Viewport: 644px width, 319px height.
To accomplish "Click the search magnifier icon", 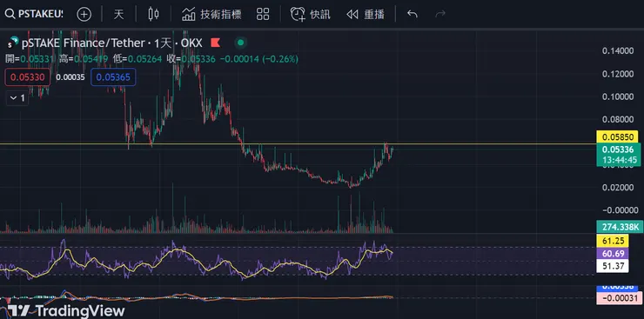I will 10,14.
